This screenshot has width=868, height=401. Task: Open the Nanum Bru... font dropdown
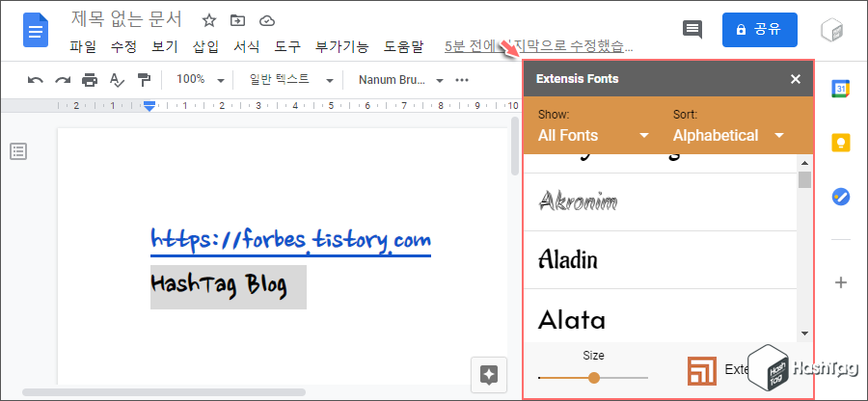pos(401,80)
